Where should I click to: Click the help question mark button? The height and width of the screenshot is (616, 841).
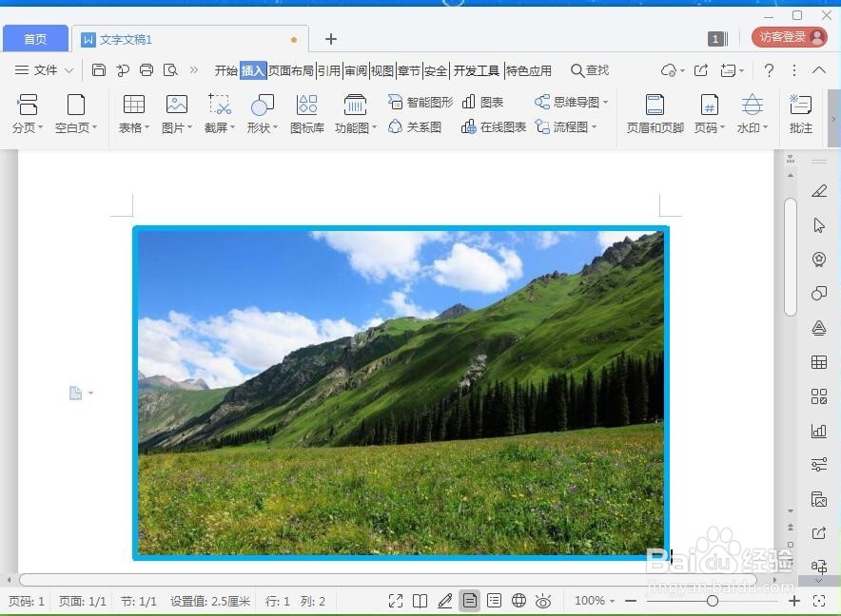tap(769, 70)
